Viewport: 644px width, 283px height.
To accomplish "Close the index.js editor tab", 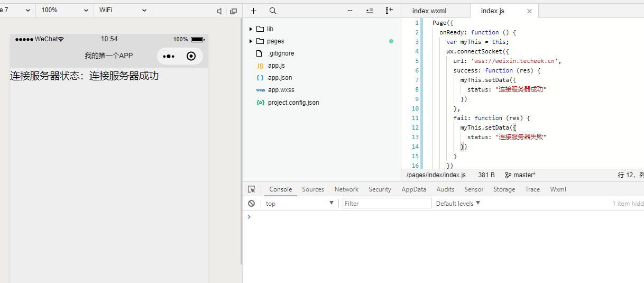I will coord(529,11).
